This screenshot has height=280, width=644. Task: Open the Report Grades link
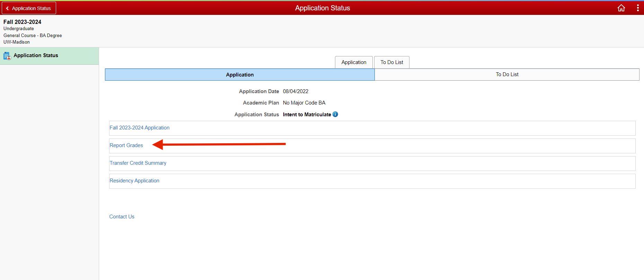pos(126,145)
